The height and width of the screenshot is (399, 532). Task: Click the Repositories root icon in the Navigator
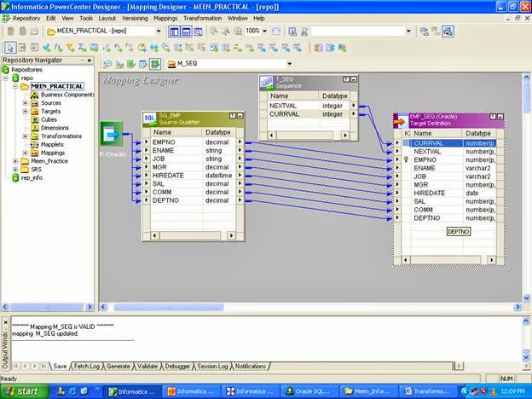click(x=5, y=70)
